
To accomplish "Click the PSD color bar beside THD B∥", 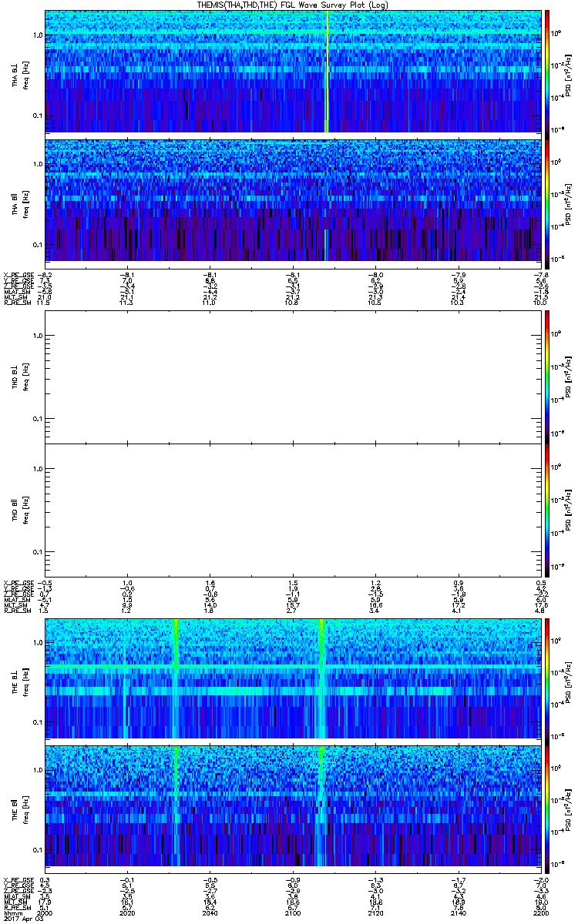I will pos(547,510).
